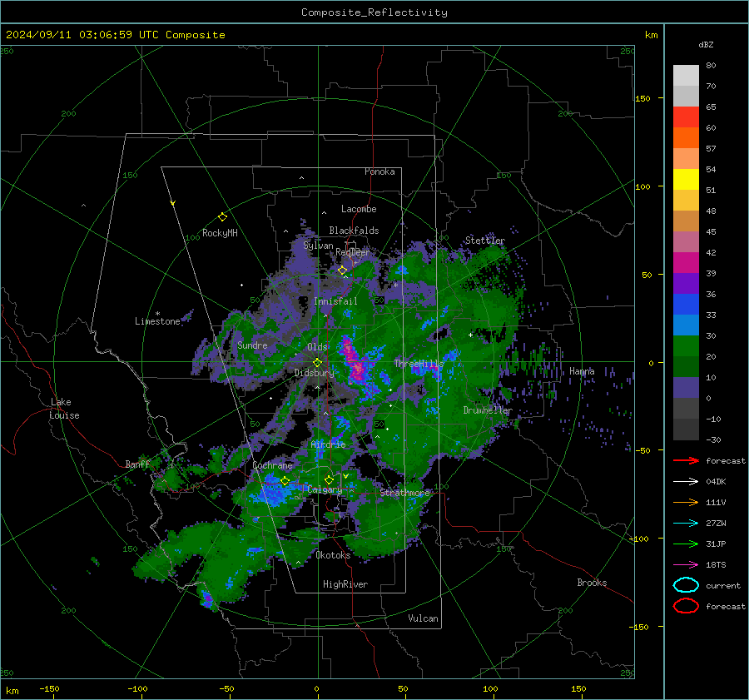Click the Strathmore city label
Image resolution: width=749 pixels, height=700 pixels.
404,492
